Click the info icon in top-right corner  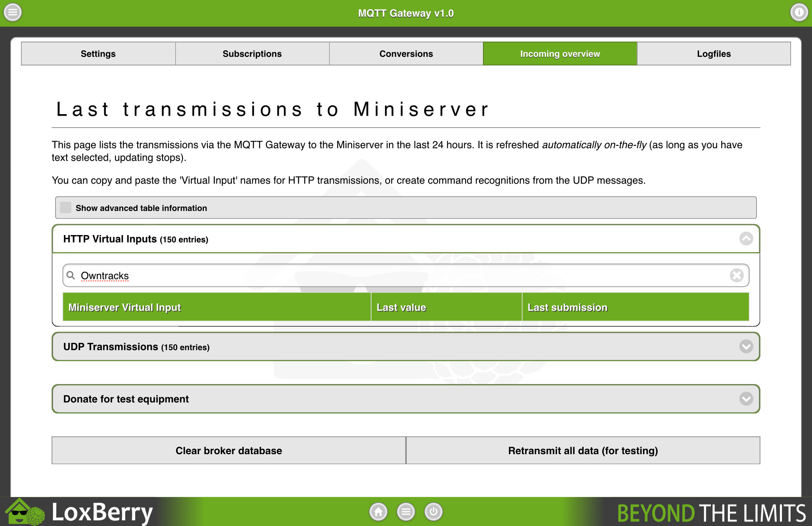pyautogui.click(x=799, y=13)
